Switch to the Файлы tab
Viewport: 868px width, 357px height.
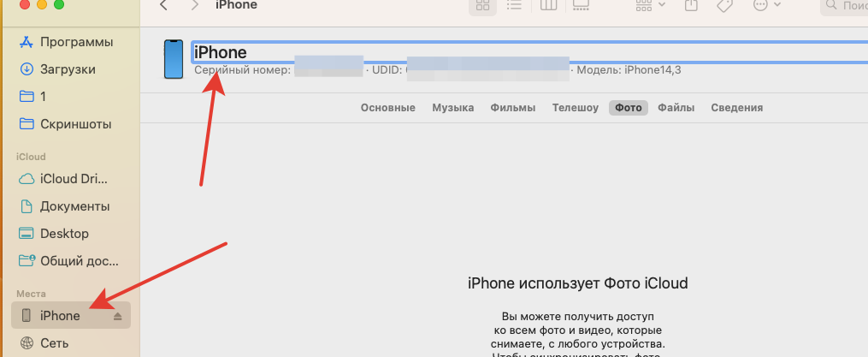676,108
